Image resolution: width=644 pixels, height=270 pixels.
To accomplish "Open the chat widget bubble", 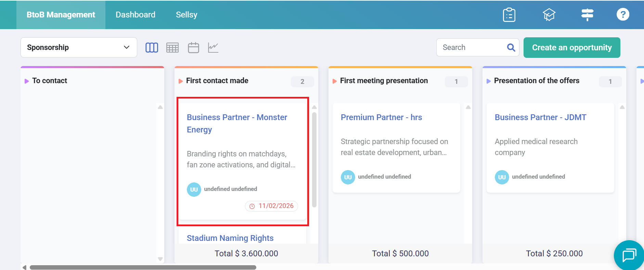I will (x=629, y=255).
